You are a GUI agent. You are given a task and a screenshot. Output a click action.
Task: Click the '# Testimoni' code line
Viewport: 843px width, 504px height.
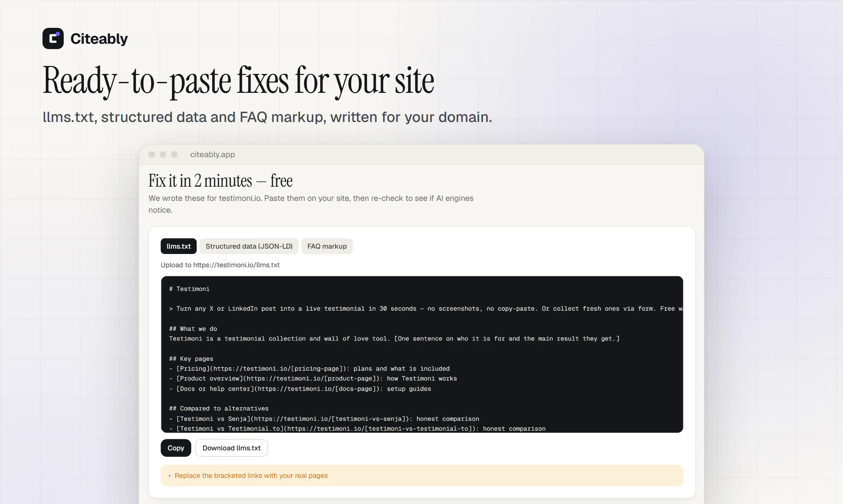(189, 289)
